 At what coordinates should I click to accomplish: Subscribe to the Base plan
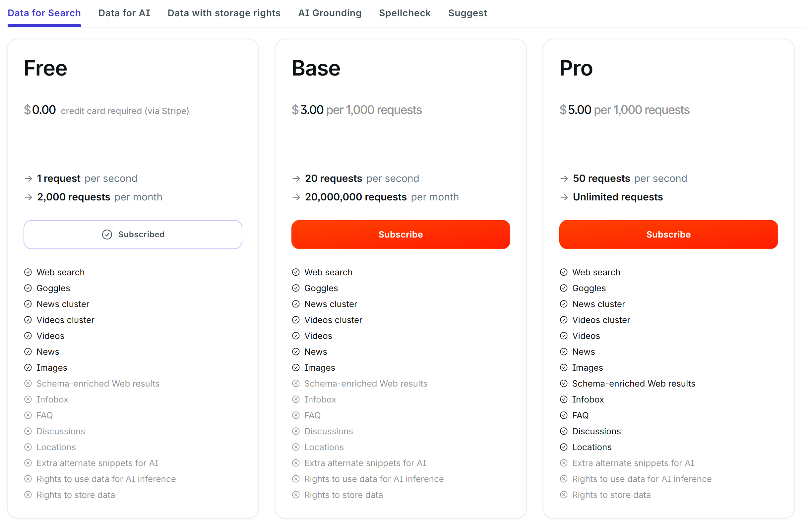coord(400,235)
